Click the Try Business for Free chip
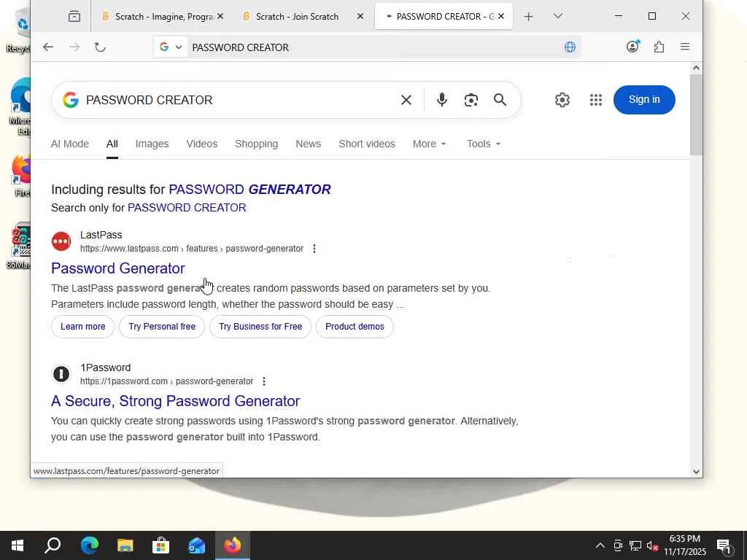The height and width of the screenshot is (560, 747). (260, 327)
